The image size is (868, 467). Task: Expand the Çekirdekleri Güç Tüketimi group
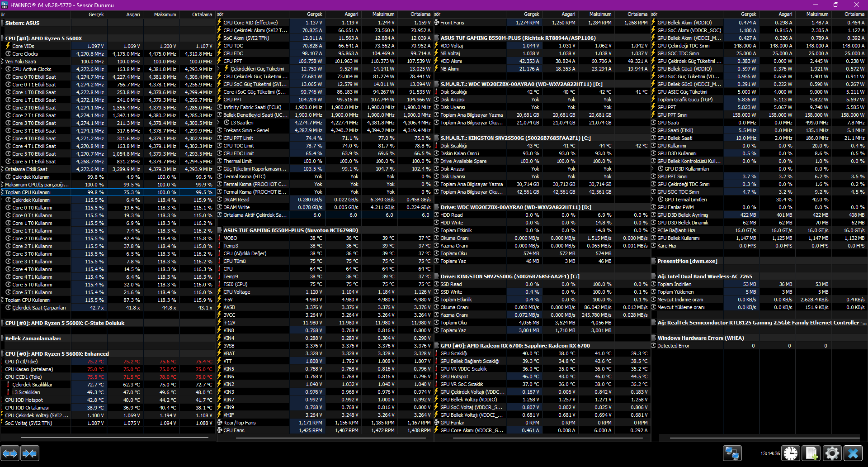pos(219,69)
